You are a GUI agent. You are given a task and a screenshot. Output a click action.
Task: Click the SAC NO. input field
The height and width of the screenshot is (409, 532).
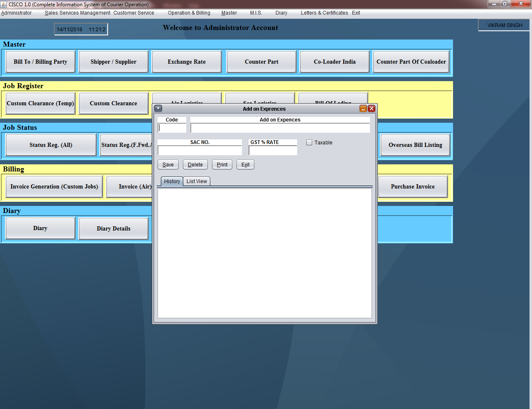click(x=199, y=150)
